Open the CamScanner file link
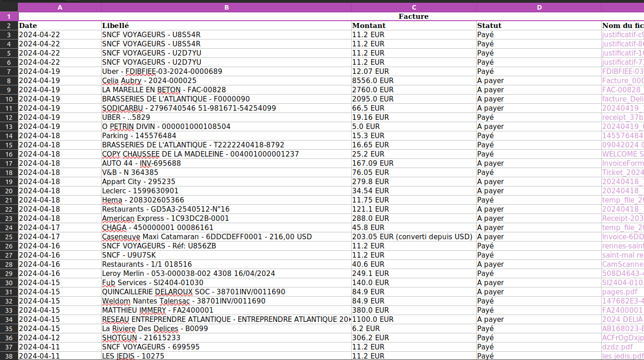The width and height of the screenshot is (644, 360). pyautogui.click(x=622, y=264)
